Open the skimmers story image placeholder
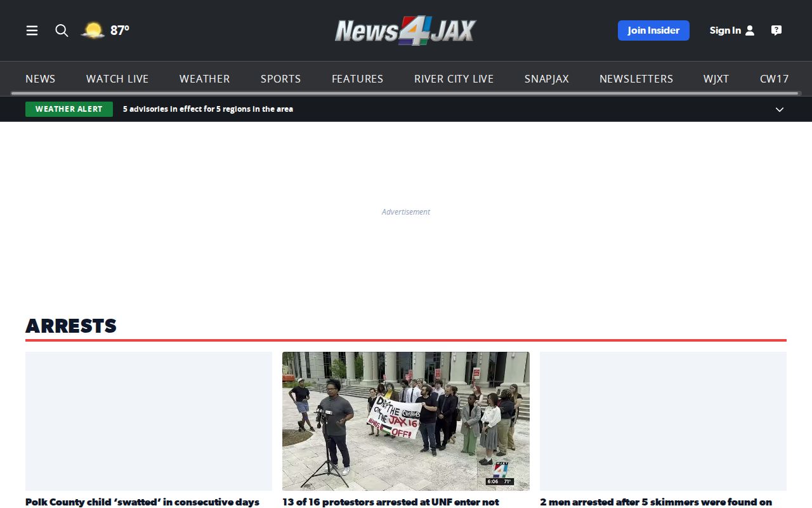 click(663, 421)
